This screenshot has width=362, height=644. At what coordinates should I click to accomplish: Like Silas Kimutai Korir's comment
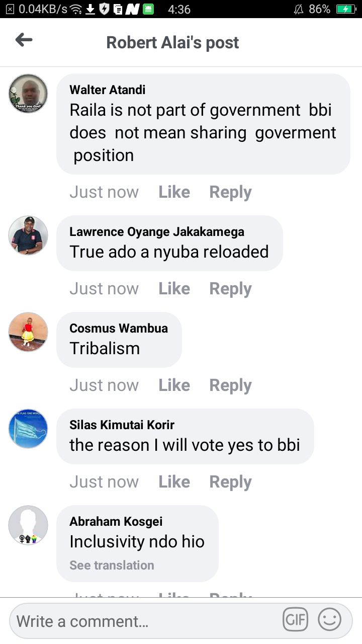click(x=174, y=482)
